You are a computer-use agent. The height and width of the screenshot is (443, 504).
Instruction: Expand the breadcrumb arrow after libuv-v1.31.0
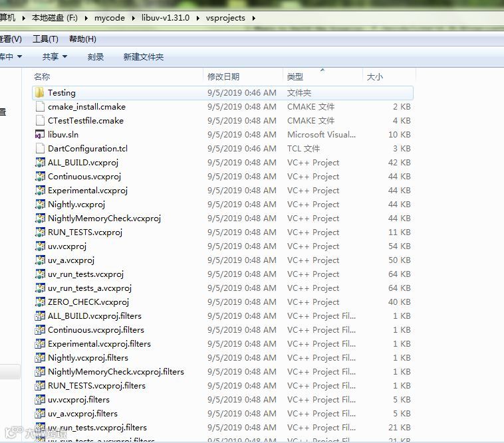click(x=198, y=19)
